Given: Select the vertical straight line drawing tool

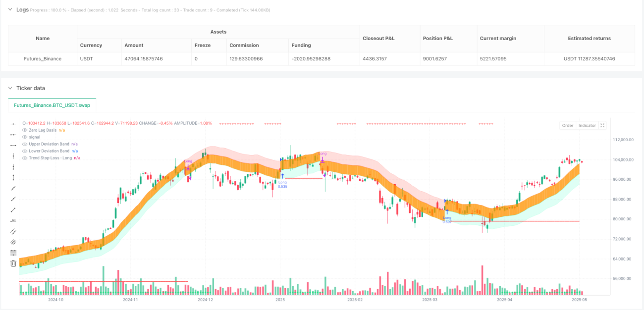Looking at the screenshot, I should pos(13,156).
